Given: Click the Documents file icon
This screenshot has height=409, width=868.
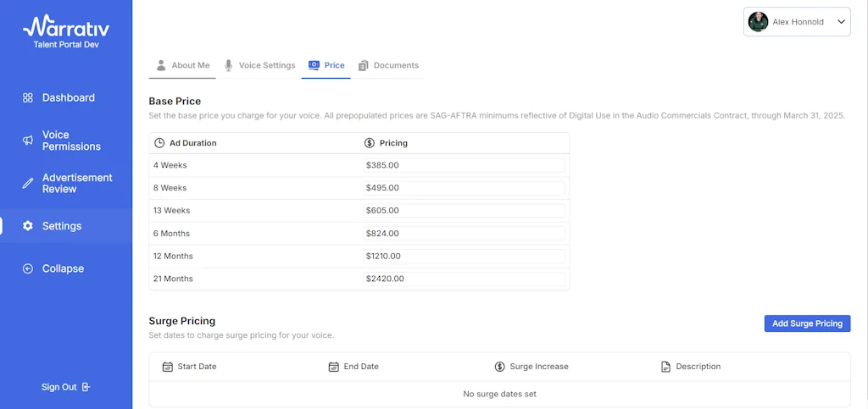Looking at the screenshot, I should (x=363, y=65).
